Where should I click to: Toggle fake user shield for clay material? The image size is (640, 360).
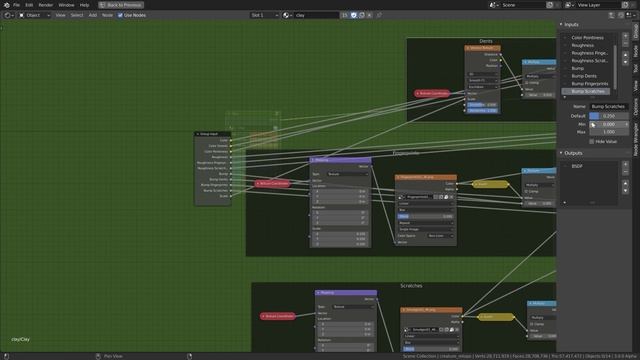[x=353, y=15]
